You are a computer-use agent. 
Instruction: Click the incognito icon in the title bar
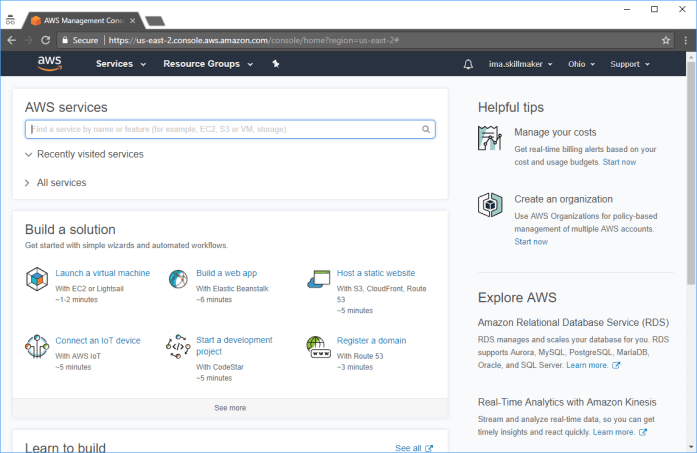click(10, 20)
